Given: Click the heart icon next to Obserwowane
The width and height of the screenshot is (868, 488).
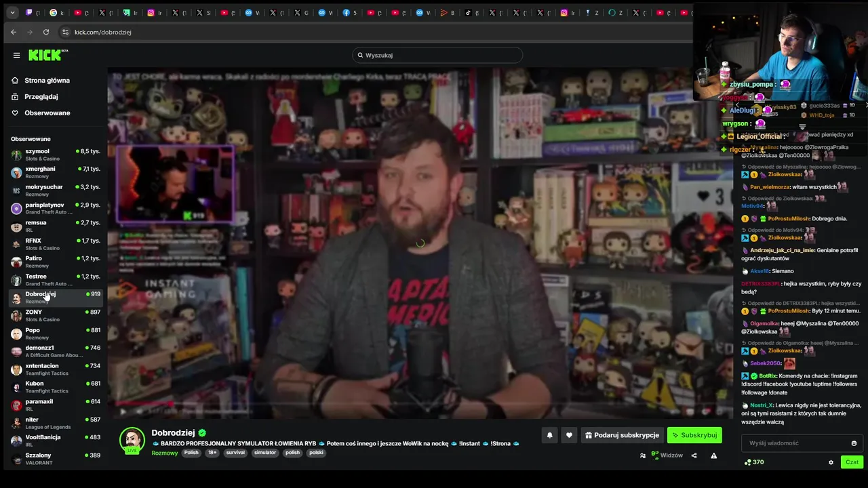Looking at the screenshot, I should (15, 113).
